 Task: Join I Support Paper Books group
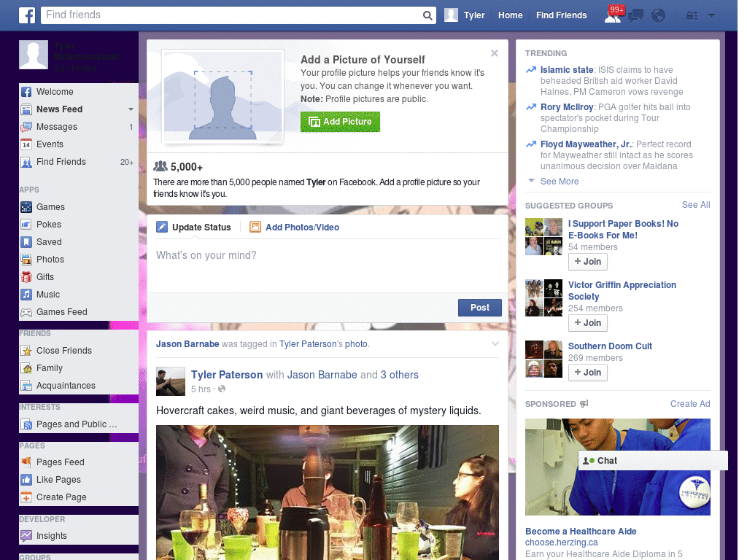tap(587, 262)
